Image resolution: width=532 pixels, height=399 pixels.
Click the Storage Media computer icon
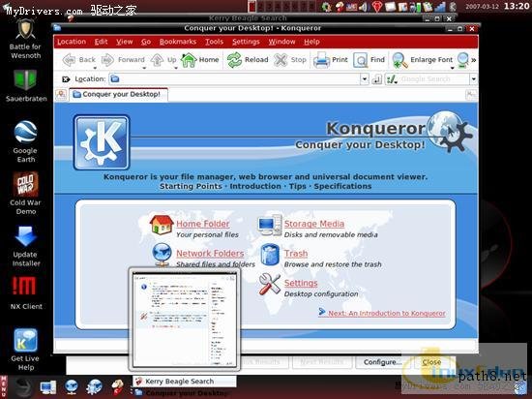tap(270, 225)
